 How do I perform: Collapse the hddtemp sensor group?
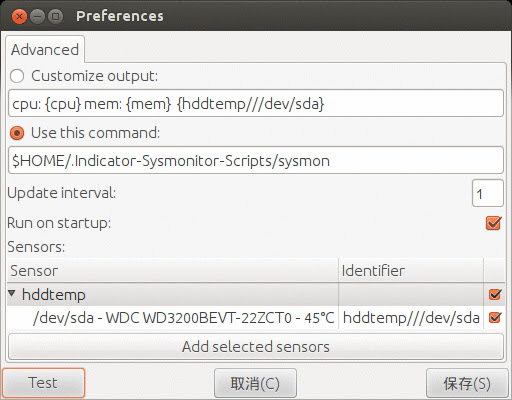click(12, 294)
